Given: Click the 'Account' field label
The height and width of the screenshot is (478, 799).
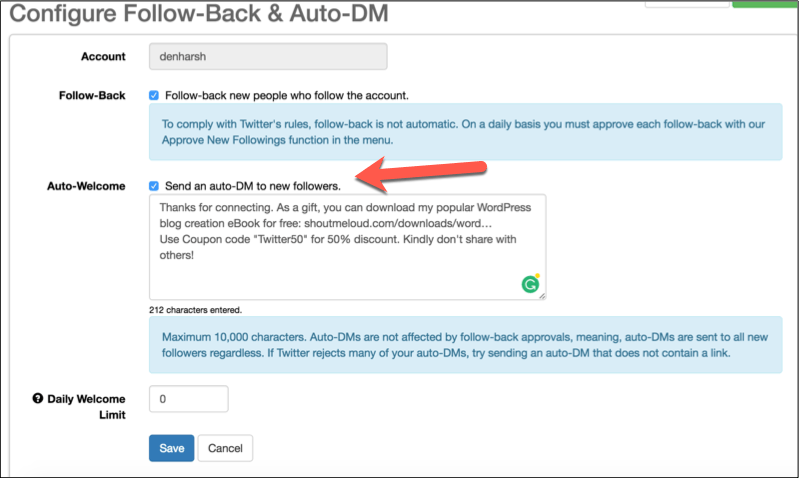Looking at the screenshot, I should coord(103,57).
